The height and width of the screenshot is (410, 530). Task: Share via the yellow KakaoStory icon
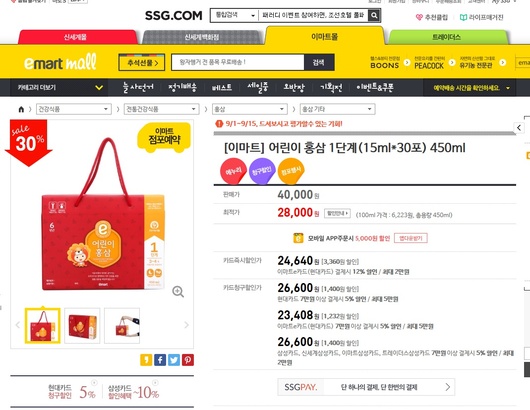pos(146,360)
